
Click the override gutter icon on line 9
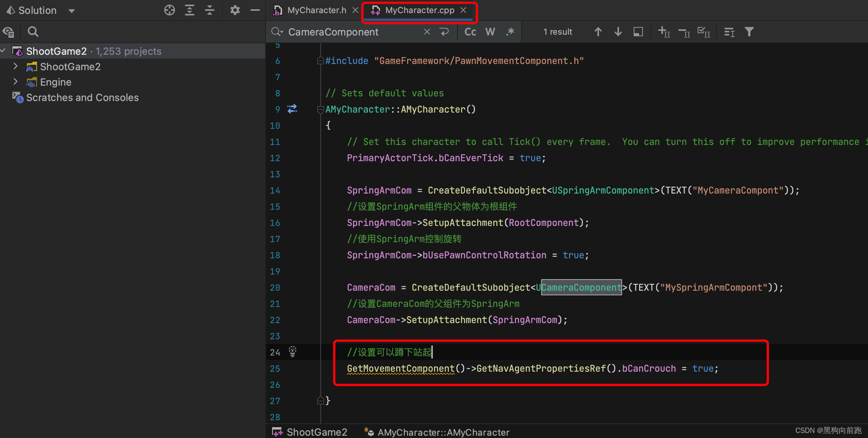292,109
